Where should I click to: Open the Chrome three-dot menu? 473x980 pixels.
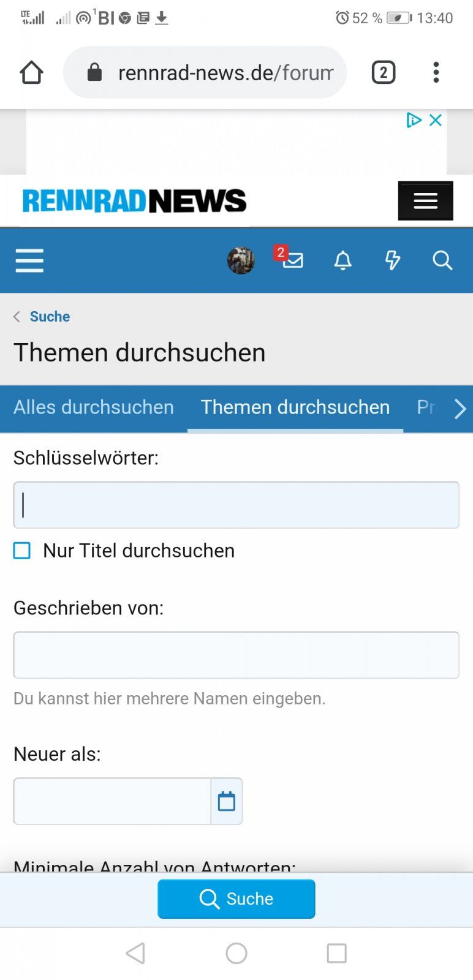point(436,72)
